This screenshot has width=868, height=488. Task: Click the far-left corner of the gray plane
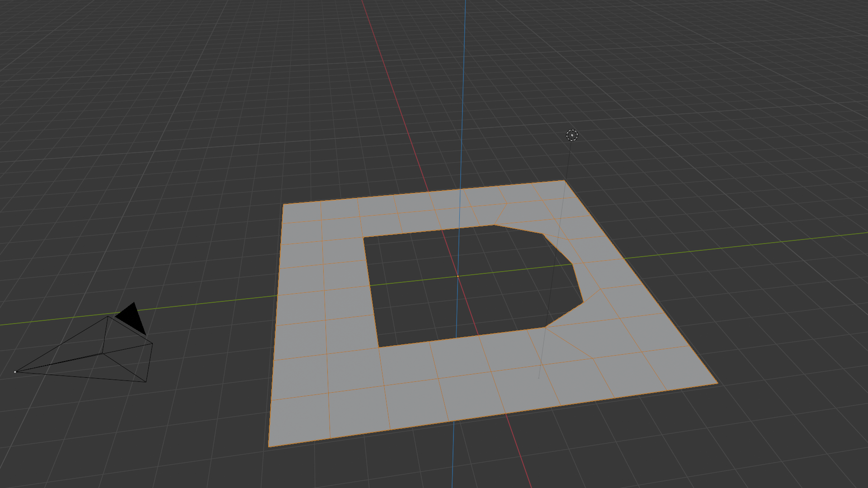point(283,204)
